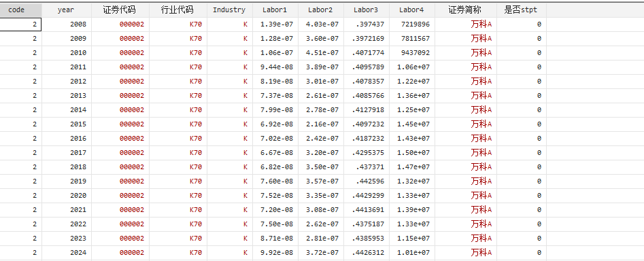Select the 证券代码 column header
The image size is (644, 261).
point(120,10)
